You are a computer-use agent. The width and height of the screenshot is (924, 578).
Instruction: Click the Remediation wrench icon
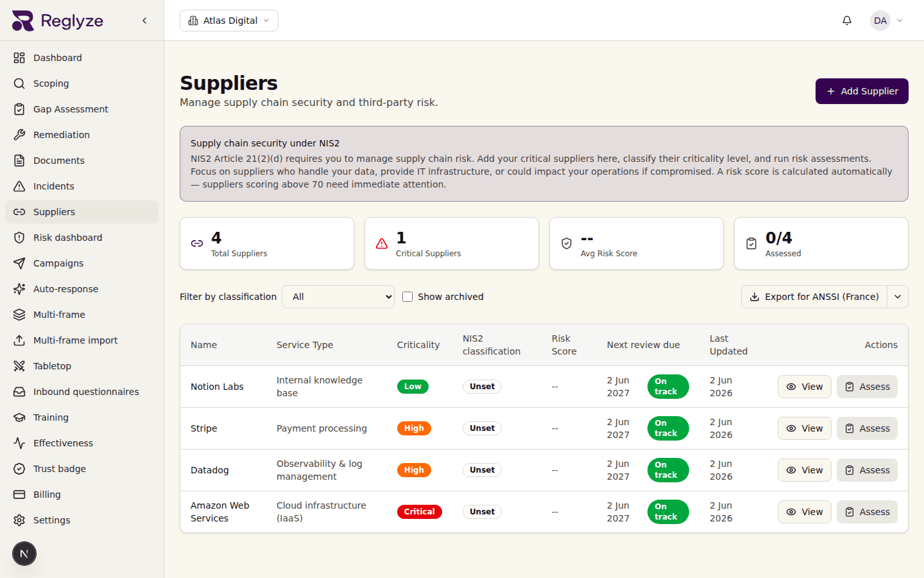click(x=19, y=135)
